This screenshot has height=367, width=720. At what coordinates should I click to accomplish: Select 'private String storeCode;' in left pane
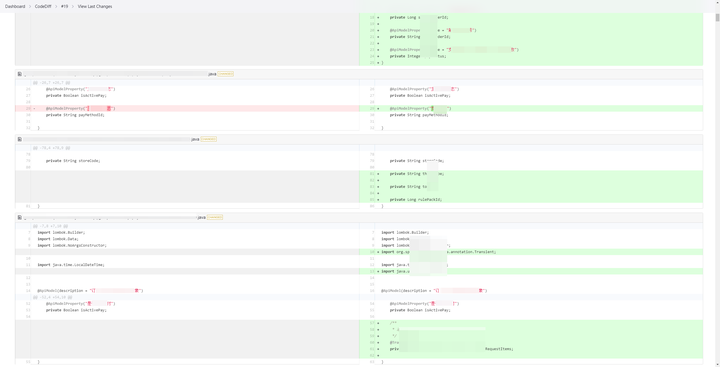coord(73,161)
